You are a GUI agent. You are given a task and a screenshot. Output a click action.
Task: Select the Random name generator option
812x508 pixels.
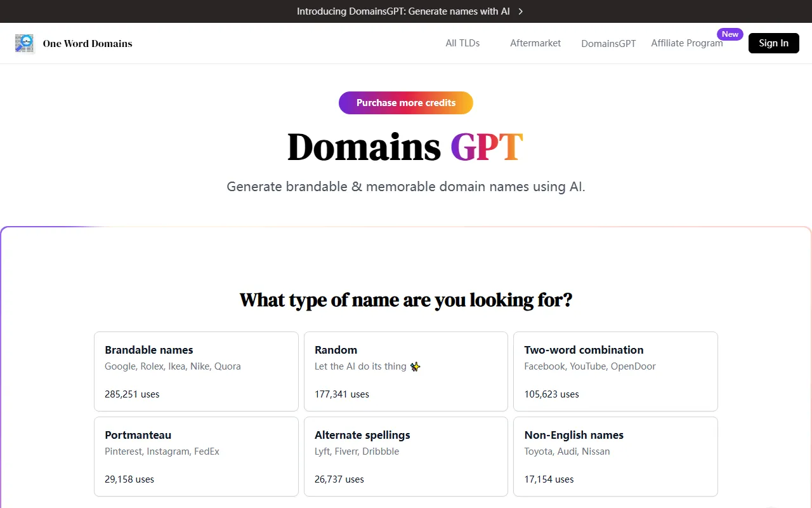coord(405,371)
